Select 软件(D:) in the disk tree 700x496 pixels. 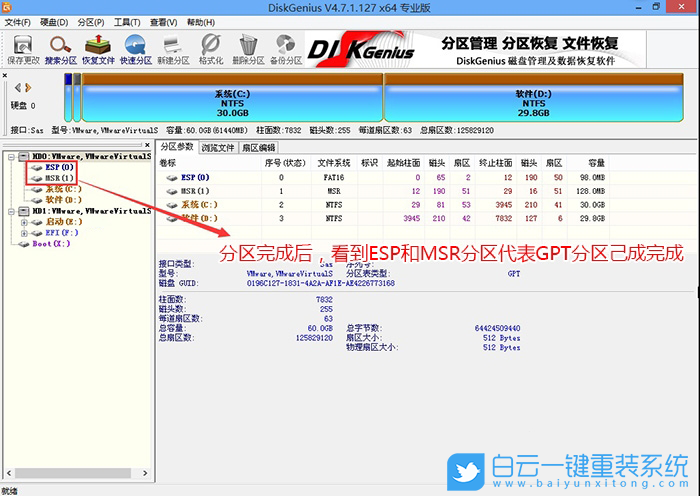point(63,200)
